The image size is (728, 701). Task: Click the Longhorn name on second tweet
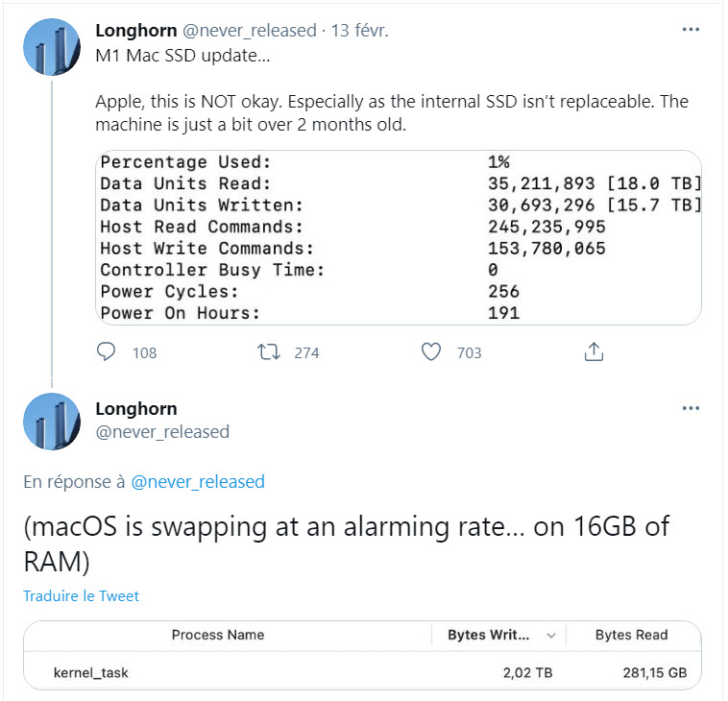136,408
